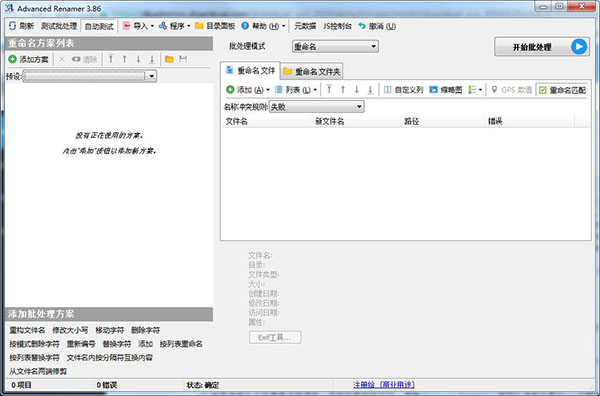
Task: Click the Exif工具 button
Action: coord(275,337)
